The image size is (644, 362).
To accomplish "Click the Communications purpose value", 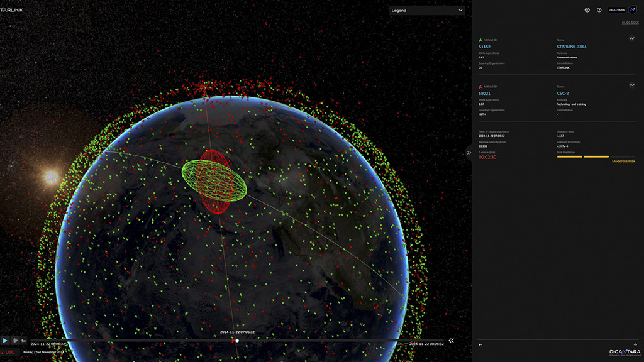I will point(567,57).
